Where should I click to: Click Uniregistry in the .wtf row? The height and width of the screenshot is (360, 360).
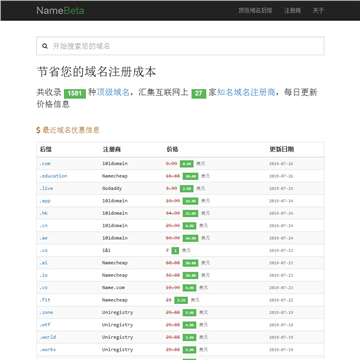pyautogui.click(x=118, y=325)
